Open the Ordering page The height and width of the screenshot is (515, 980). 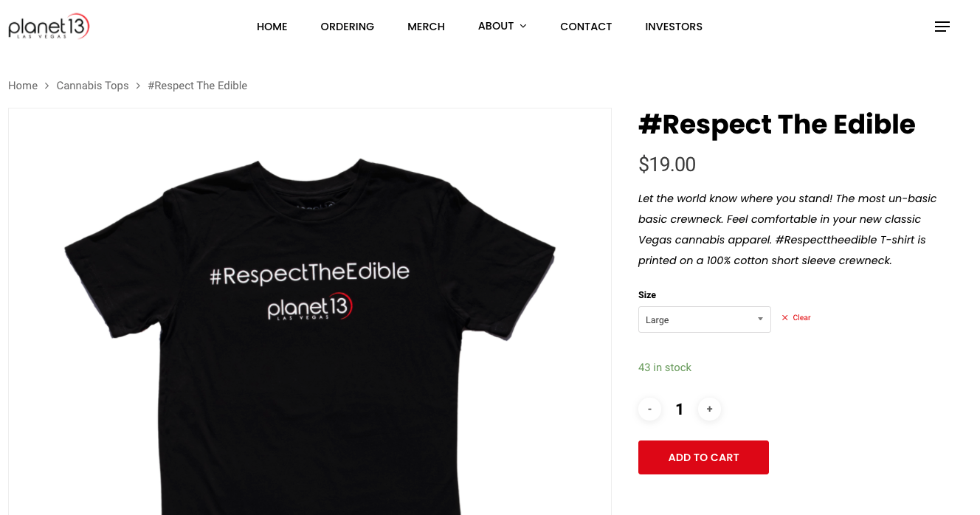pos(347,27)
